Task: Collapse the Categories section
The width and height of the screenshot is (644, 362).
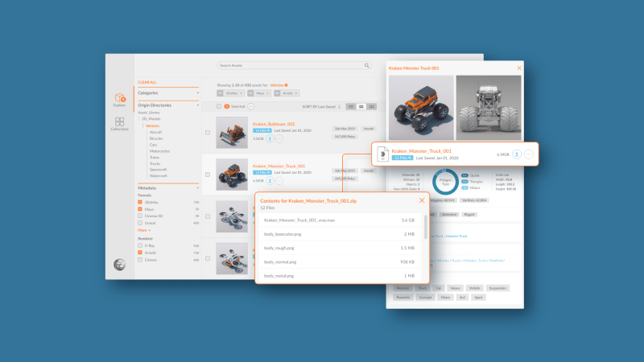Action: 197,93
